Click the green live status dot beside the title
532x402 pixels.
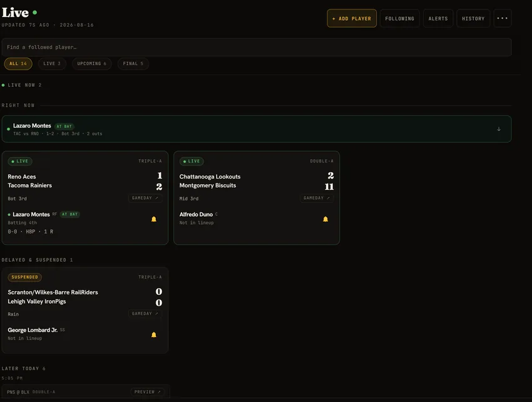34,13
